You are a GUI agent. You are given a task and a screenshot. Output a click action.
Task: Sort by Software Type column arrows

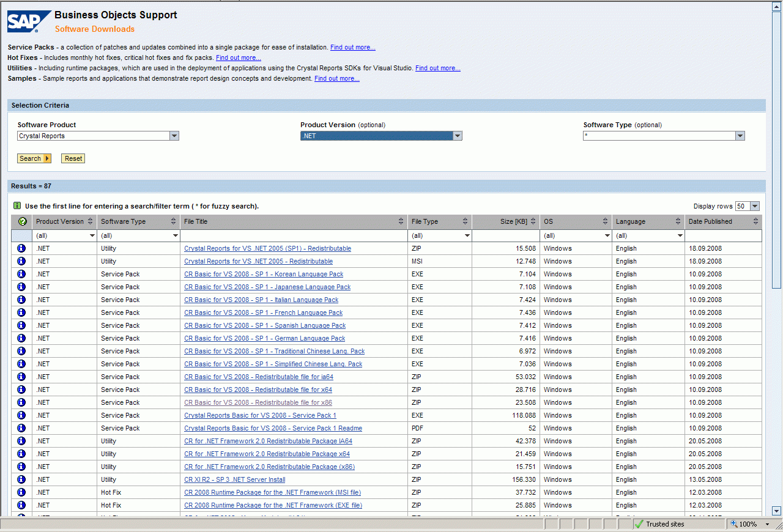tap(174, 221)
